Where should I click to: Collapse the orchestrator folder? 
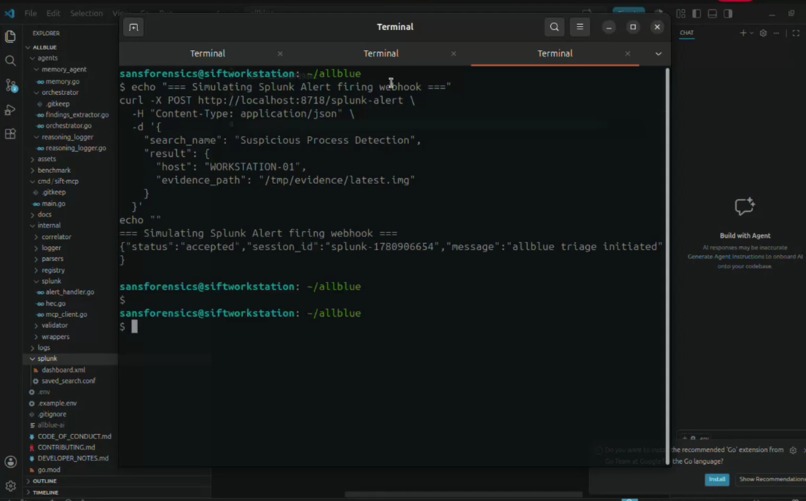[60, 92]
